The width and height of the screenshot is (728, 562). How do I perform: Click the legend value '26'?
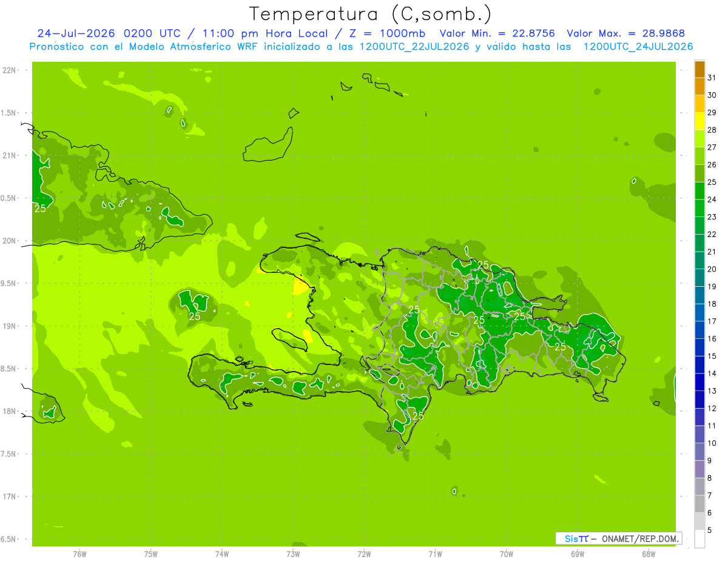[x=712, y=165]
